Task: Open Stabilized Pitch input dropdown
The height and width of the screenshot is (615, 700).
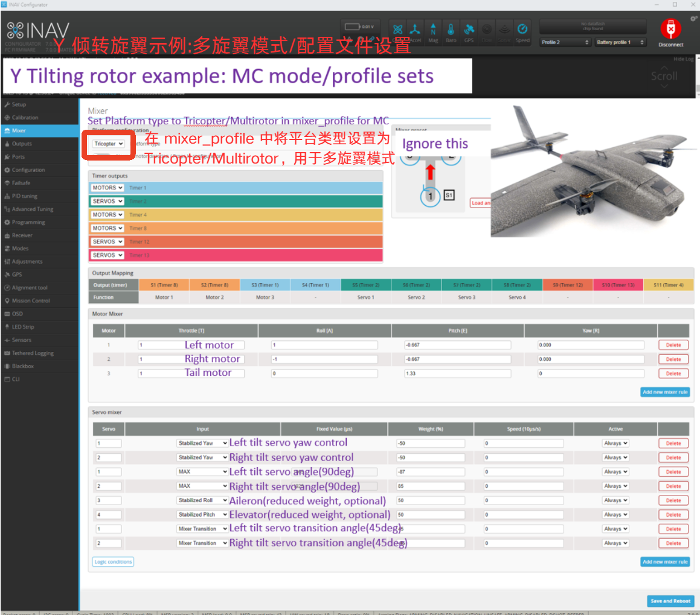Action: coord(203,515)
